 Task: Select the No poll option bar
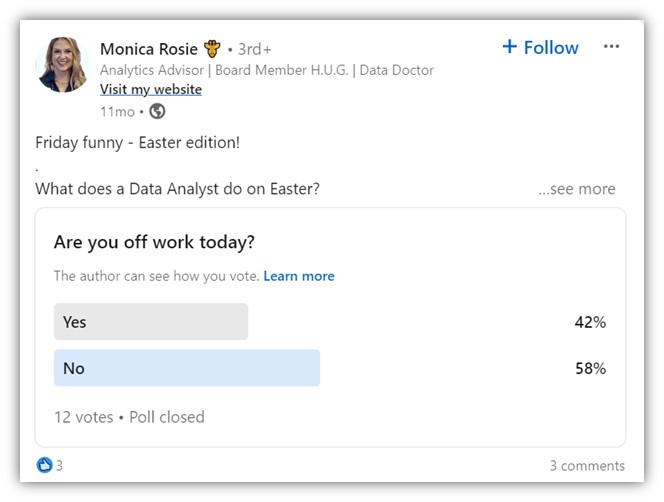pyautogui.click(x=187, y=368)
